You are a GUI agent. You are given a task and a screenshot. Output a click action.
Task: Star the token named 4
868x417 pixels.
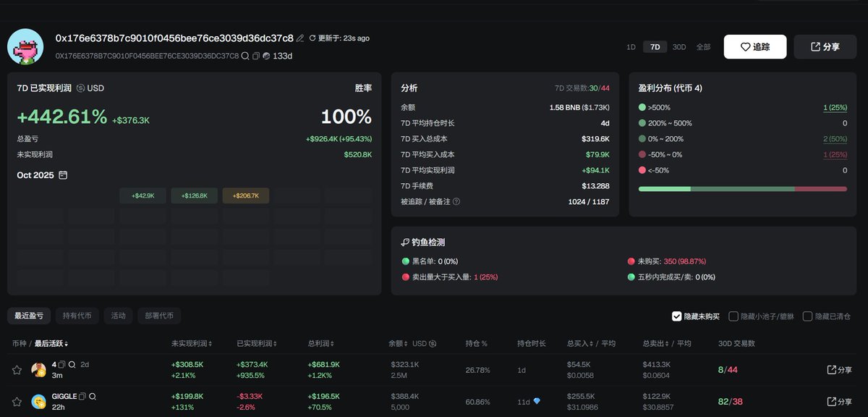point(17,370)
